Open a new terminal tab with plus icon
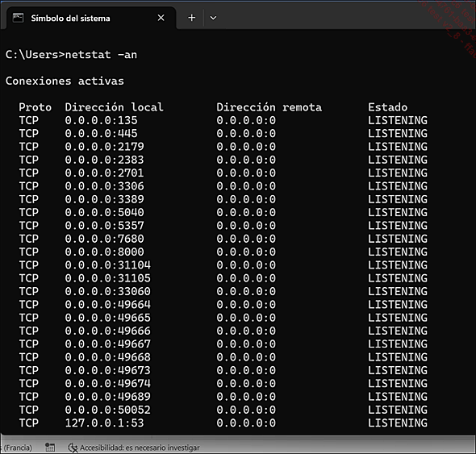Viewport: 476px width, 454px height. pos(191,18)
